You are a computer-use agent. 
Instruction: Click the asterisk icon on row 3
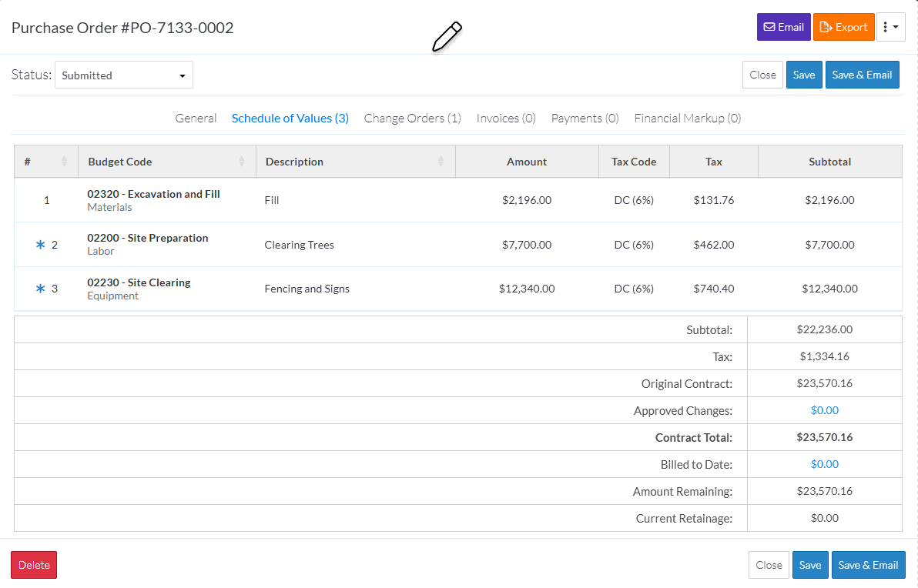pos(40,289)
